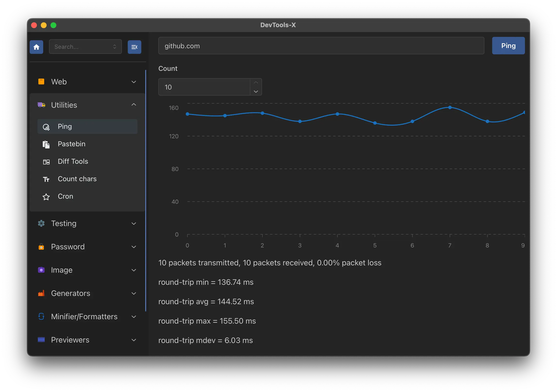Click the Testing gear icon
Image resolution: width=557 pixels, height=392 pixels.
click(x=41, y=223)
